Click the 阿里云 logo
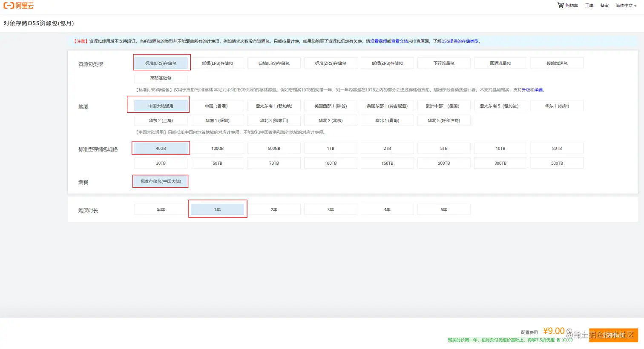Screen dimensions: 644x349 pos(19,6)
